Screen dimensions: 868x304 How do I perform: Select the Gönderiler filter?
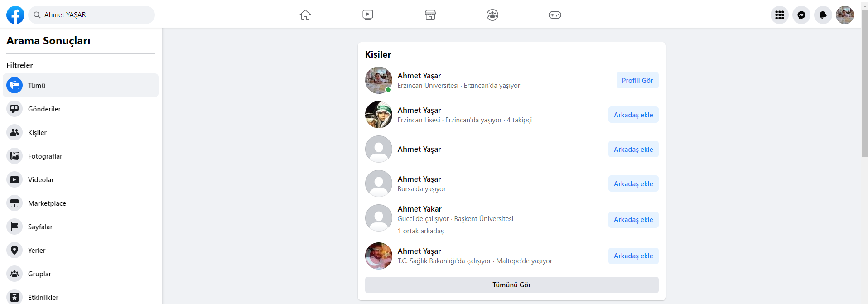44,109
